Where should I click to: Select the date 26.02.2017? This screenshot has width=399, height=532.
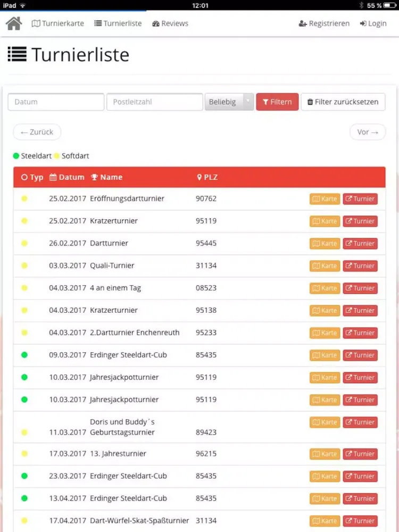point(68,243)
